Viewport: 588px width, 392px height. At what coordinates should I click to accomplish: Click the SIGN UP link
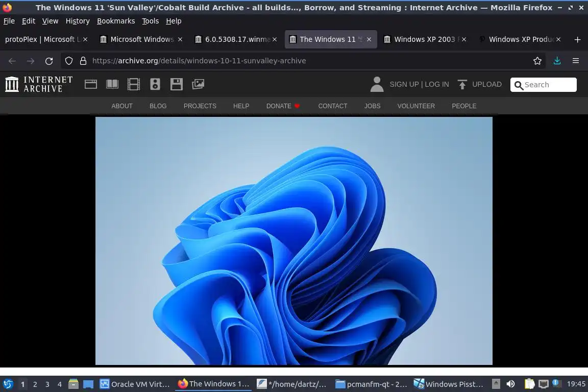(x=404, y=84)
